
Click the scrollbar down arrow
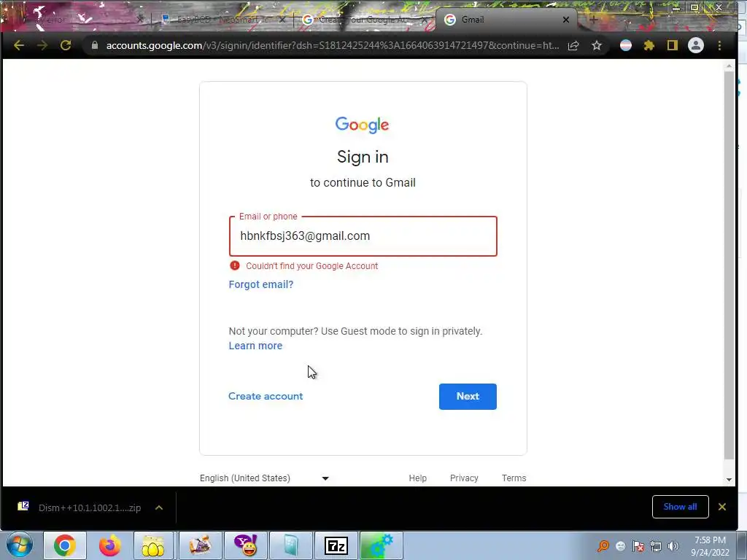pyautogui.click(x=729, y=480)
